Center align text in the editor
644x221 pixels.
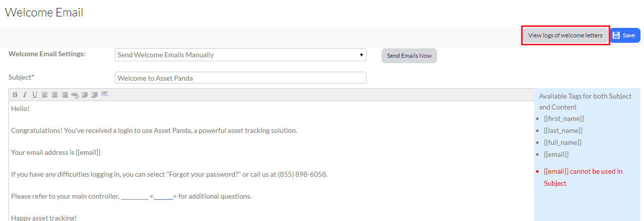coord(55,95)
